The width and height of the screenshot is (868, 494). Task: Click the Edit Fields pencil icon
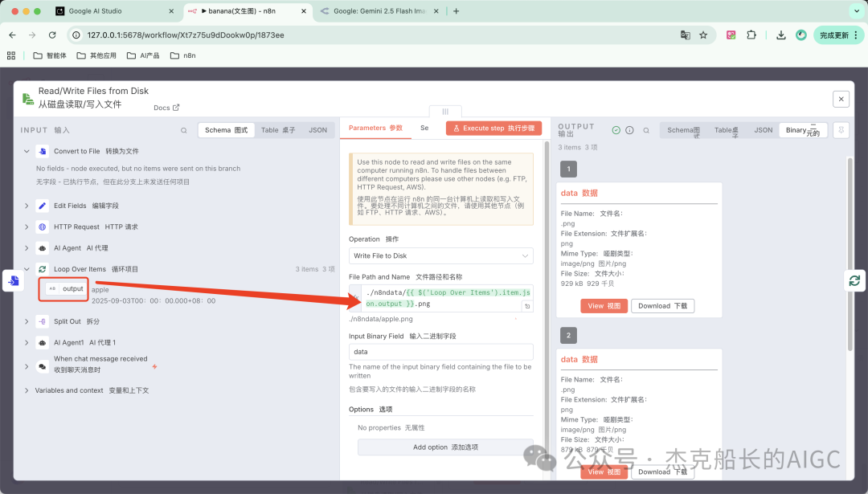coord(42,206)
